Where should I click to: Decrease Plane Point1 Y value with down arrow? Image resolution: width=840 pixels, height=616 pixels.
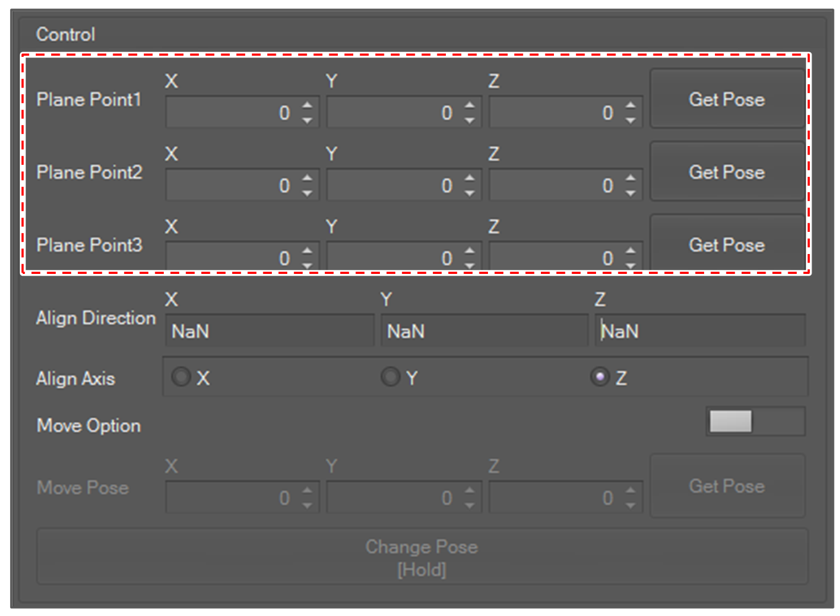(469, 120)
